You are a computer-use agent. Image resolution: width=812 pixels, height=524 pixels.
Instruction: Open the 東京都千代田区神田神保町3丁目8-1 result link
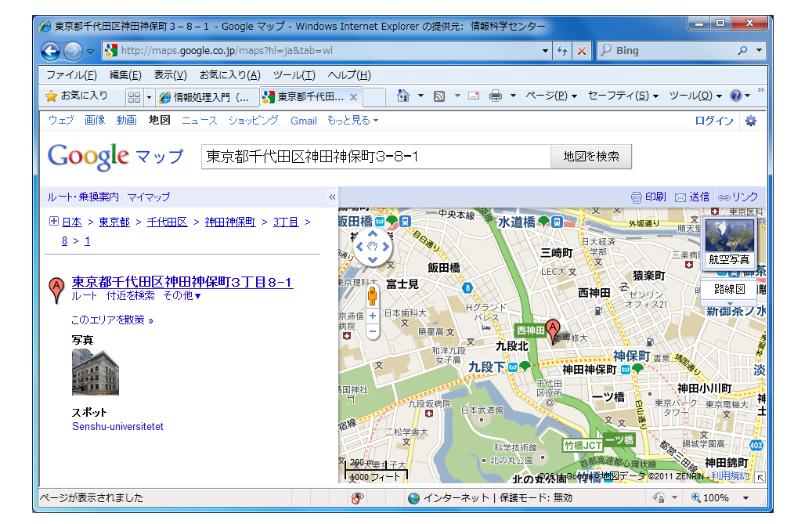182,282
